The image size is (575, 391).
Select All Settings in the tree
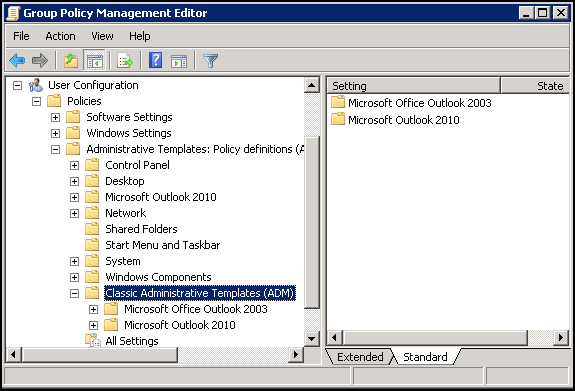pyautogui.click(x=132, y=341)
